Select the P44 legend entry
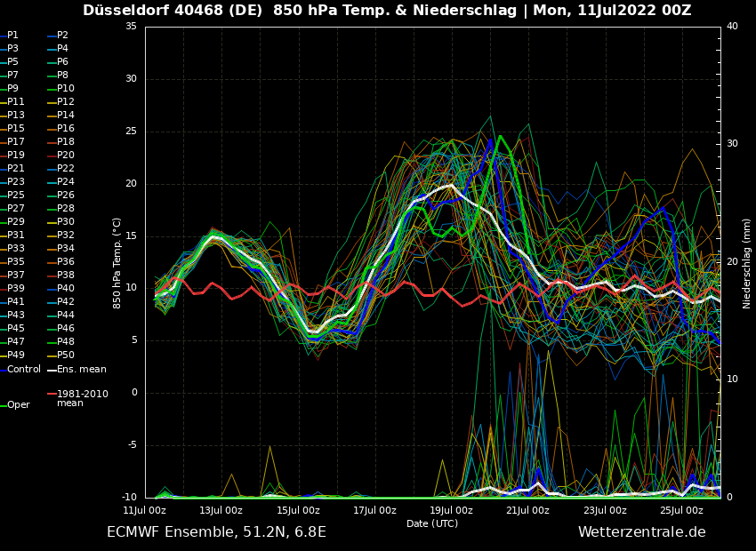The width and height of the screenshot is (756, 551). coord(66,315)
